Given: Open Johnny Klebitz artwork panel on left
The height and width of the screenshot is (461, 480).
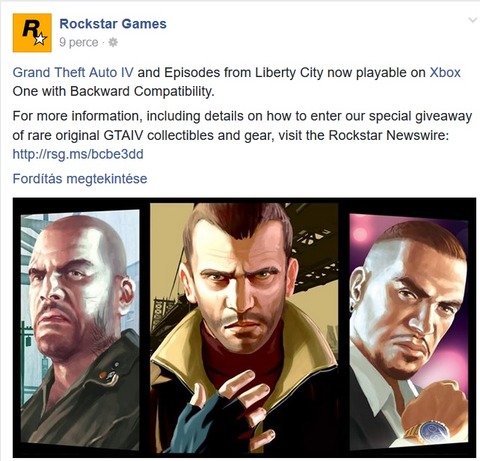Looking at the screenshot, I should [80, 330].
